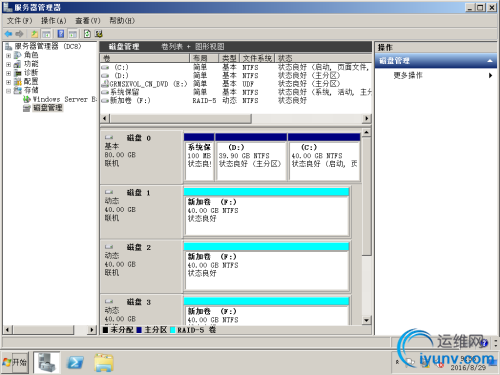Screen dimensions: 500x375
Task: Select 新加卷 (F:) volume on 磁盘 1
Action: 266,211
